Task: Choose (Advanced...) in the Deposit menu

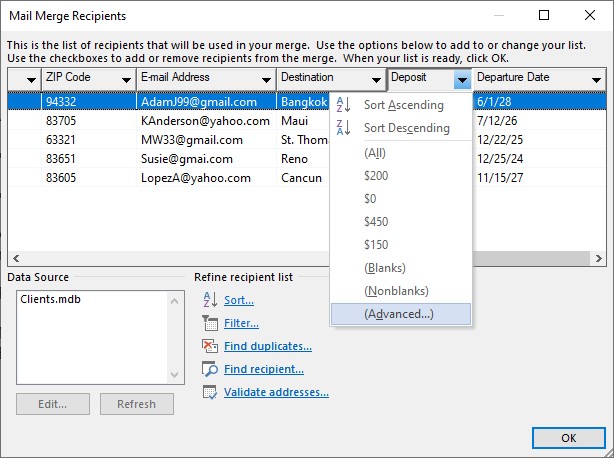Action: click(401, 314)
